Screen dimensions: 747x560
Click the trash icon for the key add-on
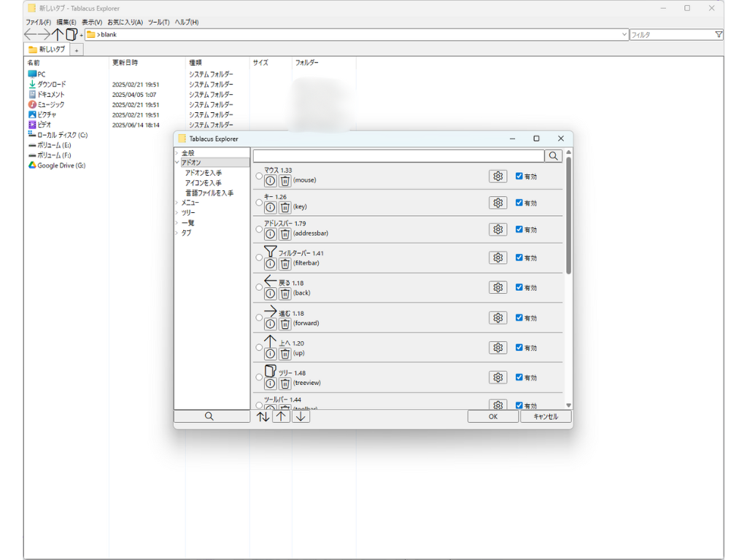point(285,207)
